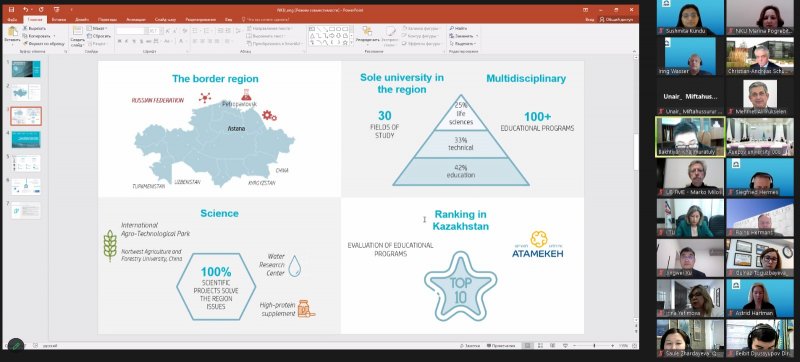Toggle the Comments (Примечания) pane

(501, 346)
